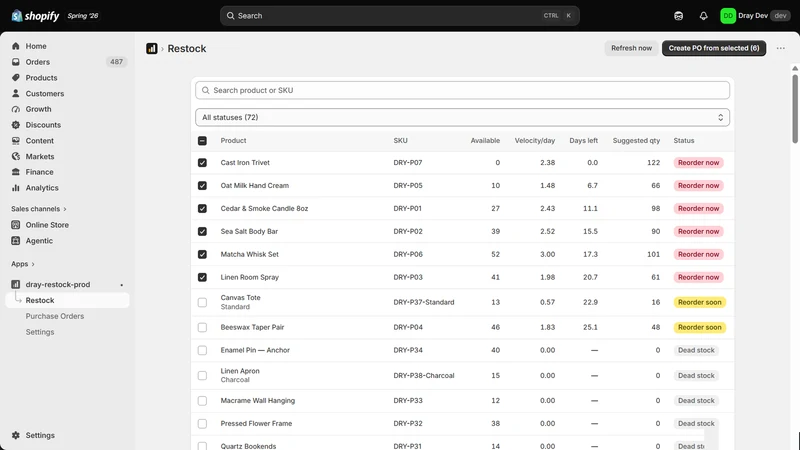This screenshot has height=450, width=800.
Task: Click the Home house icon
Action: click(x=16, y=46)
